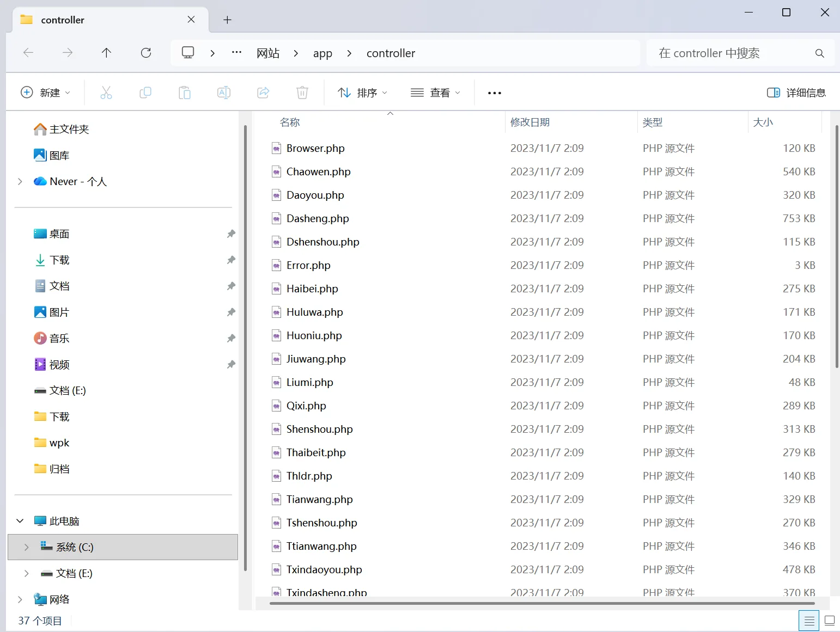Switch to large thumbnails view in status bar
840x632 pixels.
point(830,621)
